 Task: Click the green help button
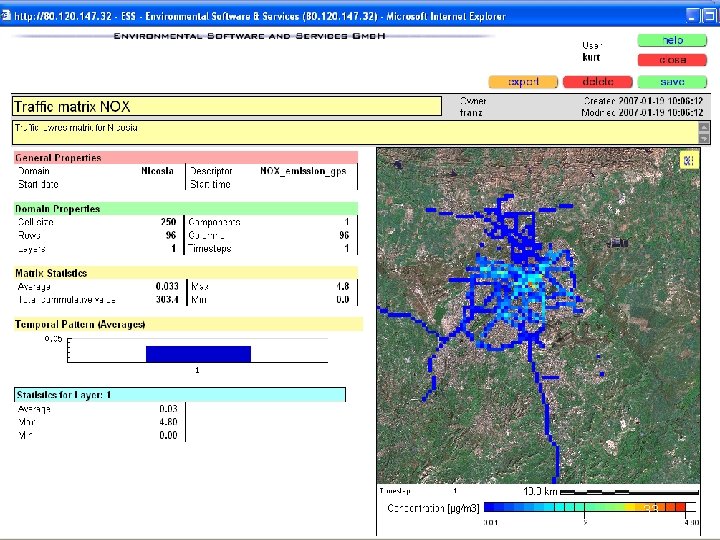(x=671, y=40)
